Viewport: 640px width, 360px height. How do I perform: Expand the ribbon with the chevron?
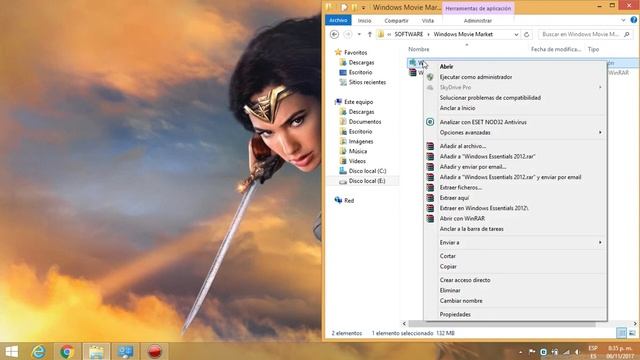(623, 20)
